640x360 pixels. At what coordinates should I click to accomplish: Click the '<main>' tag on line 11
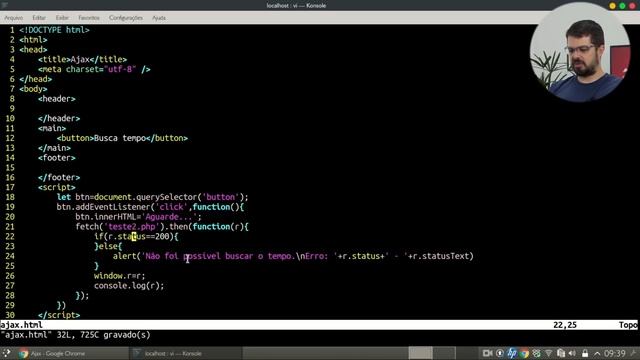point(52,128)
